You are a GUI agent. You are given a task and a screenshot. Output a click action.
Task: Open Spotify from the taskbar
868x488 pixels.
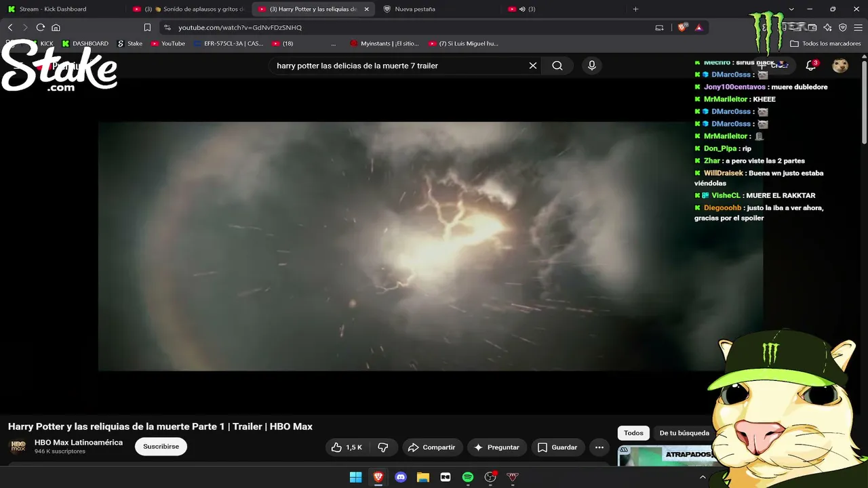click(x=468, y=477)
